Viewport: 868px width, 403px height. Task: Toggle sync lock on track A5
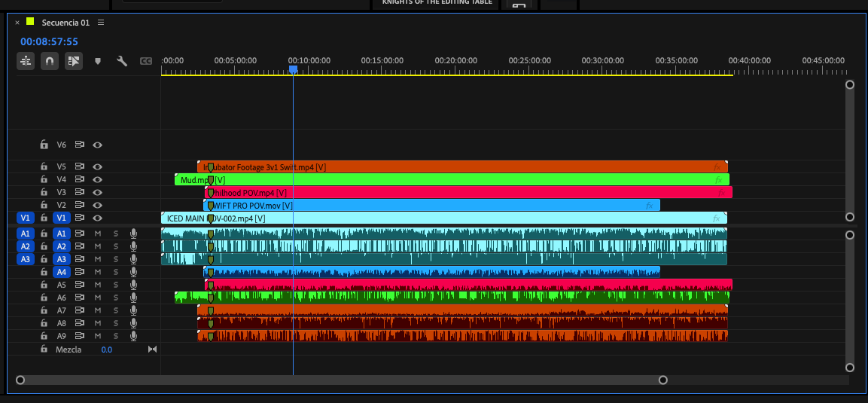coord(79,285)
